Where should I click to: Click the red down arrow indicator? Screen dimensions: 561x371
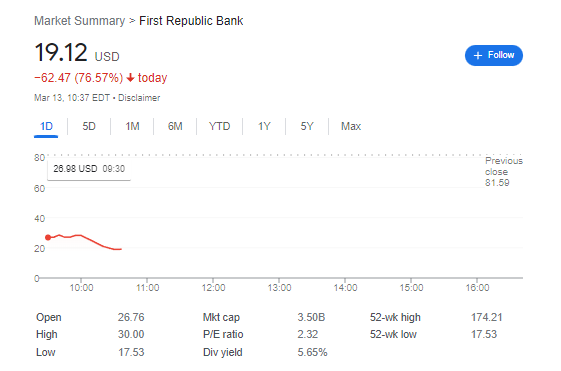tap(131, 78)
